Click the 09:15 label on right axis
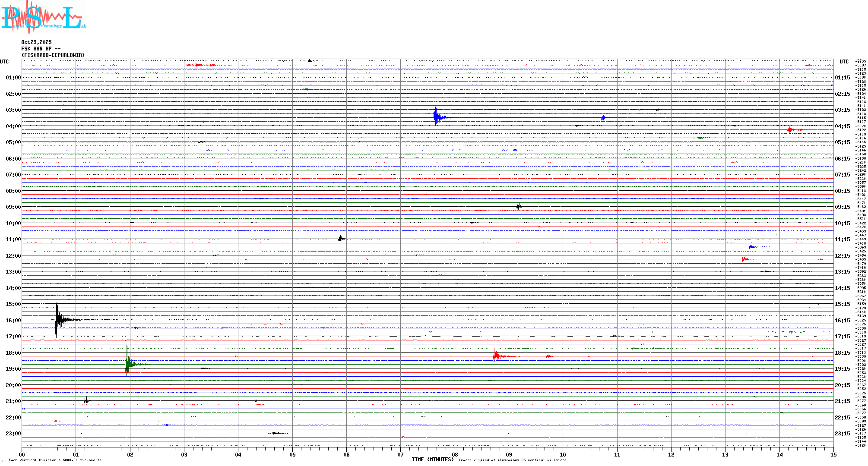Image resolution: width=868 pixels, height=466 pixels. click(842, 207)
